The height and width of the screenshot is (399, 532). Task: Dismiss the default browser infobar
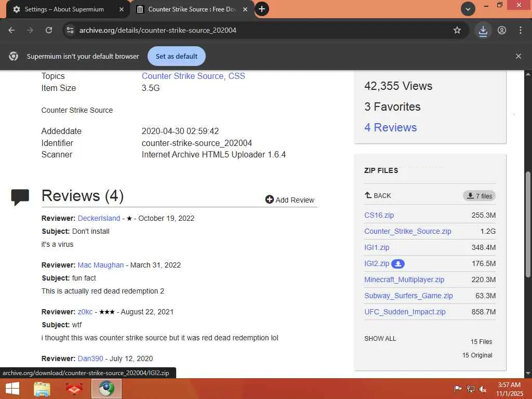(518, 56)
